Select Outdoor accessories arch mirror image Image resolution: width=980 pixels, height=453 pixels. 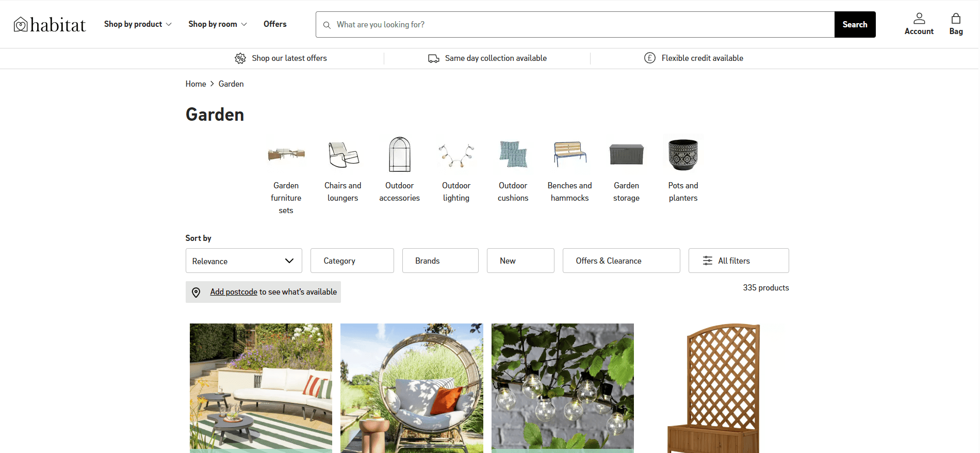[400, 154]
